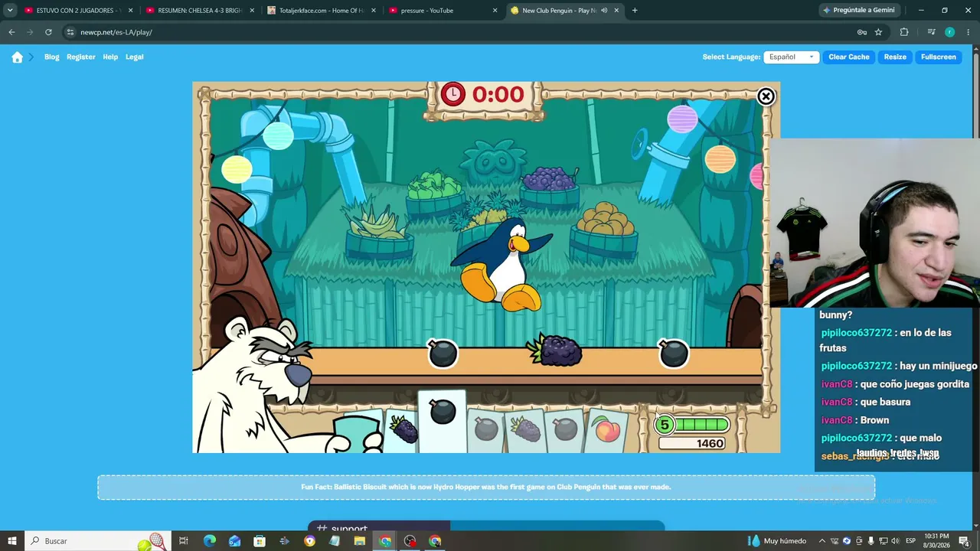Viewport: 980px width, 551px height.
Task: Open the Muy húmedo weather widget
Action: coord(777,541)
